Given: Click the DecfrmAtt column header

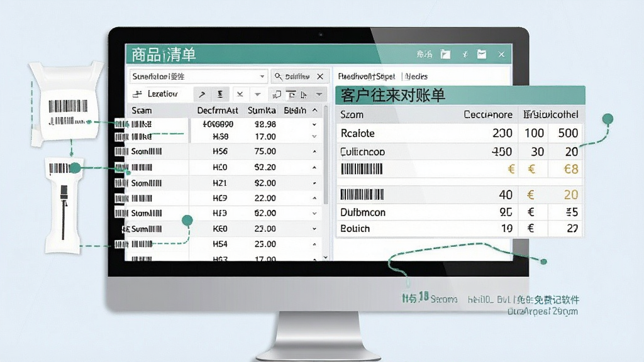Looking at the screenshot, I should [218, 111].
